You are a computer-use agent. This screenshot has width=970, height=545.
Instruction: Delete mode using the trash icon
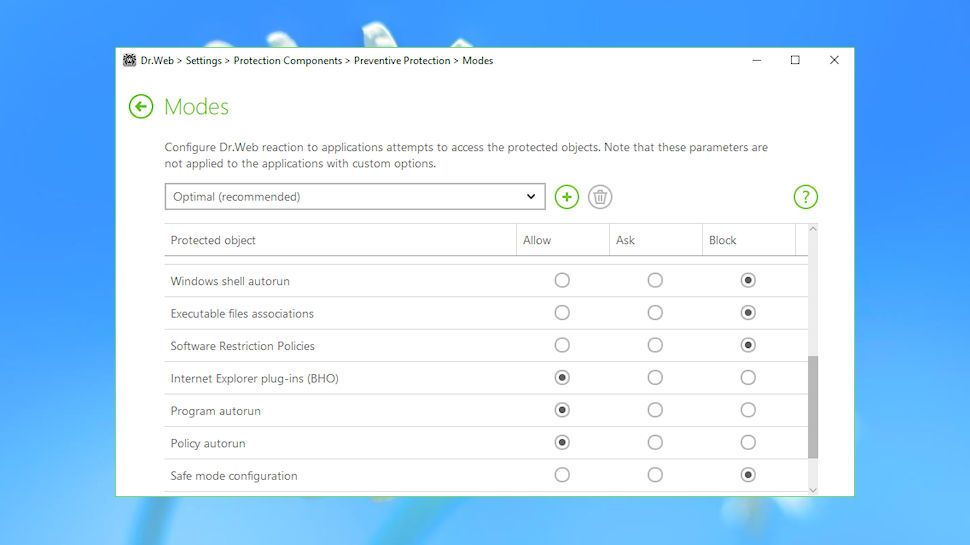[x=599, y=197]
